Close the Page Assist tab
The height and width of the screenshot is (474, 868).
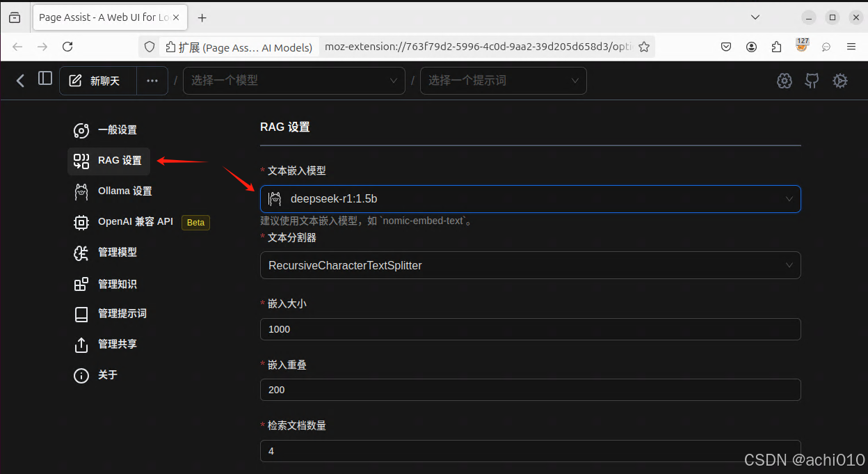tap(177, 17)
